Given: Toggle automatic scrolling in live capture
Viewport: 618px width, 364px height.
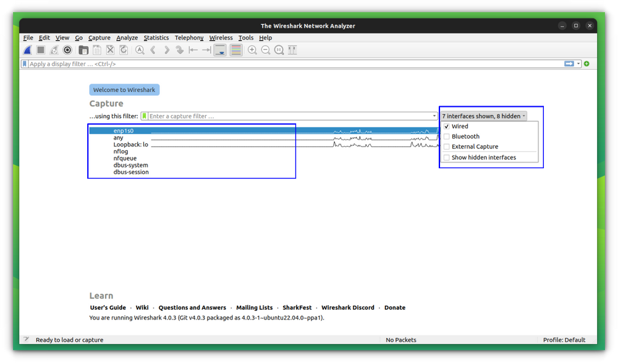Looking at the screenshot, I should [220, 49].
